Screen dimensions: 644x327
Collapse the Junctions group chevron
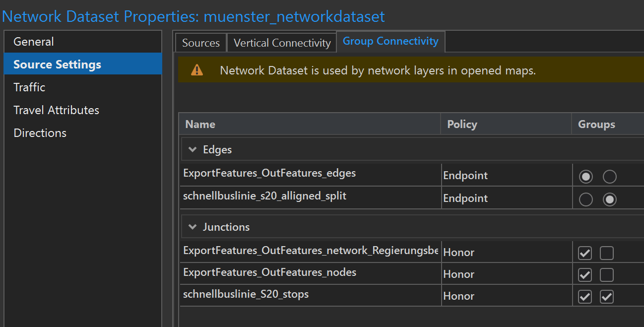coord(193,227)
